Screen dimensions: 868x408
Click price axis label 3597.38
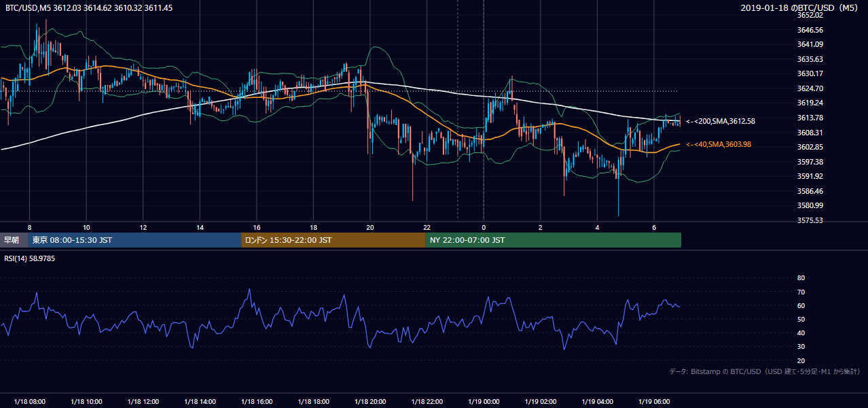tap(810, 162)
